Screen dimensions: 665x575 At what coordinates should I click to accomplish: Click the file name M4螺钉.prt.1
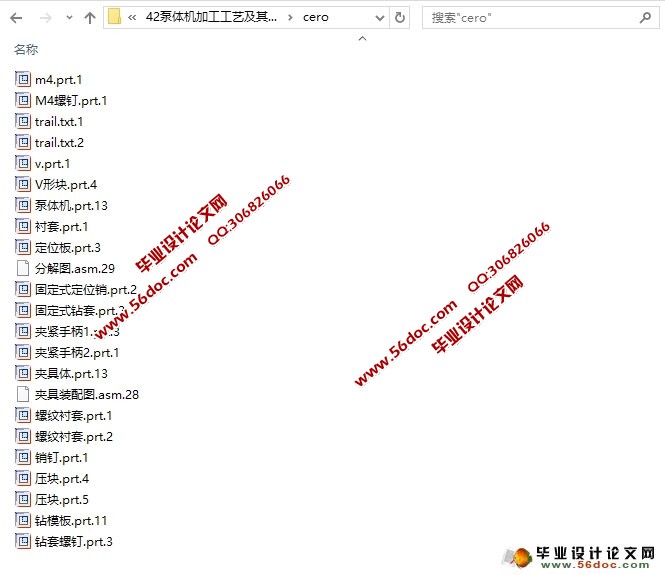coord(71,101)
